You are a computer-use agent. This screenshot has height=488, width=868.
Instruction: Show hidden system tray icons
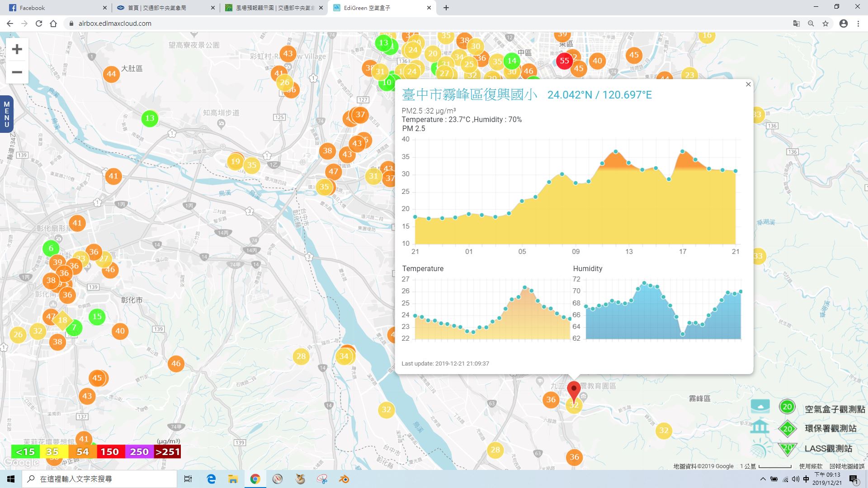(x=763, y=479)
